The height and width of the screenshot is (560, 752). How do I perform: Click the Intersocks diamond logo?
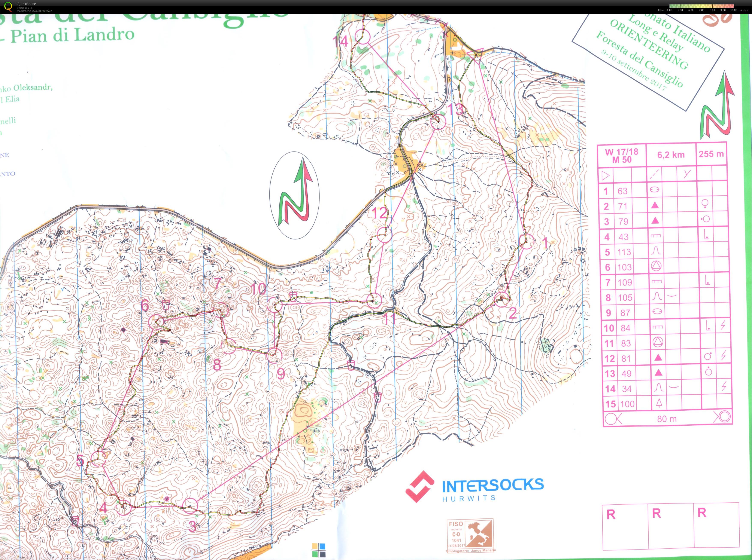coord(420,486)
